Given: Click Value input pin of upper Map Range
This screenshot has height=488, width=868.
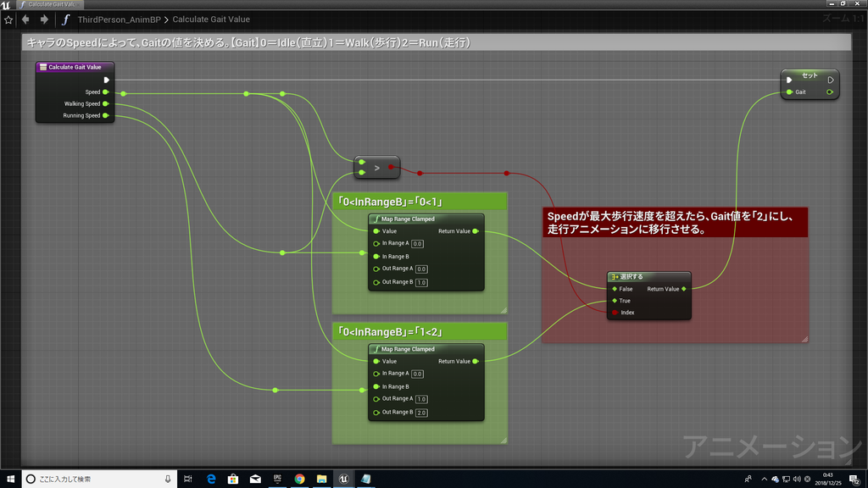Looking at the screenshot, I should click(376, 231).
